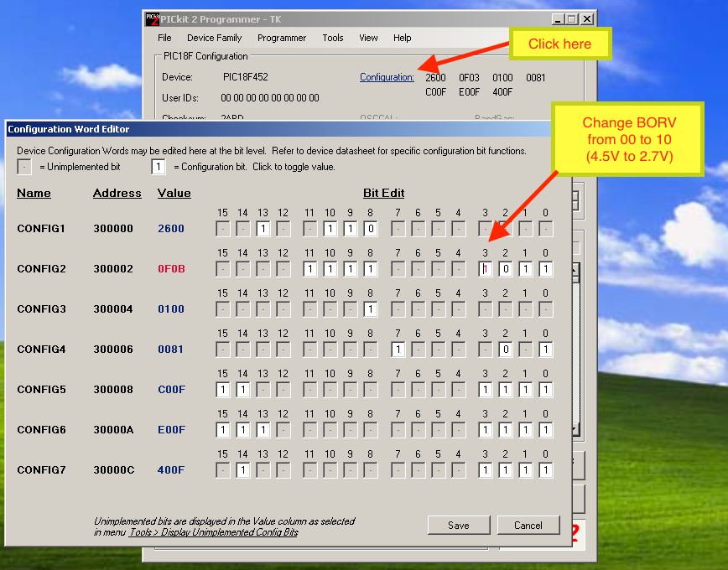Cancel the Configuration Word Editor

(x=528, y=526)
